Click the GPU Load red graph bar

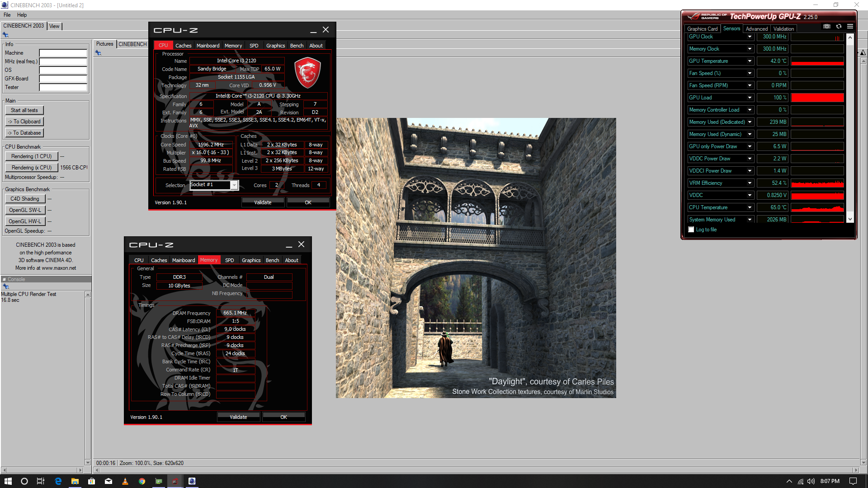[817, 98]
